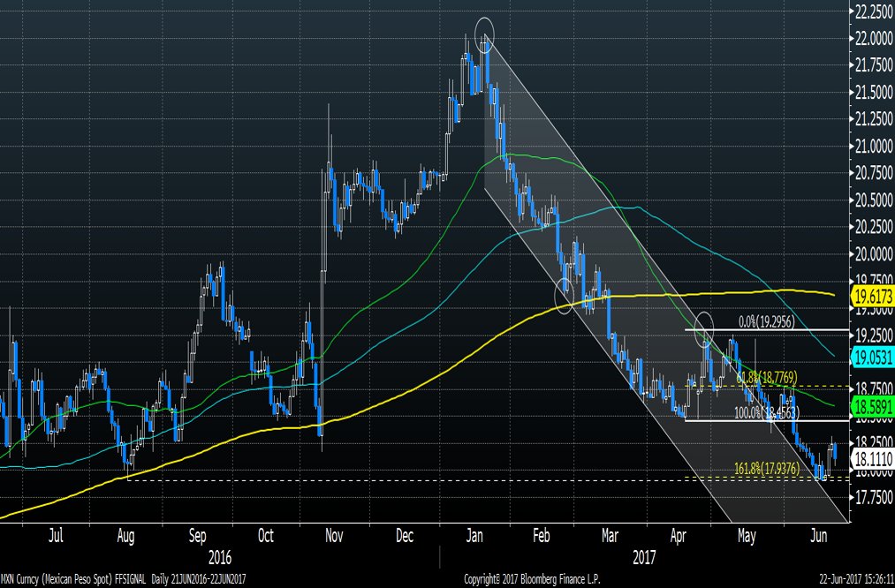Click the Apr month label
The width and height of the screenshot is (895, 588).
tap(679, 536)
